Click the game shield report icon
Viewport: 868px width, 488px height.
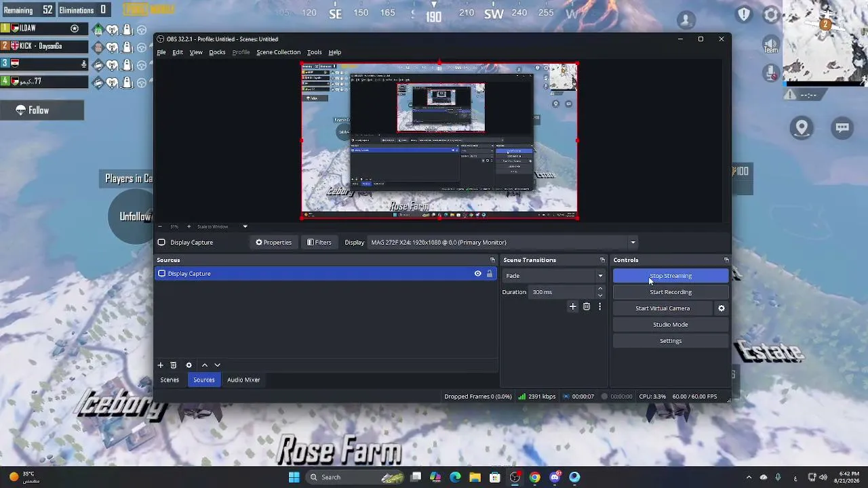[745, 15]
